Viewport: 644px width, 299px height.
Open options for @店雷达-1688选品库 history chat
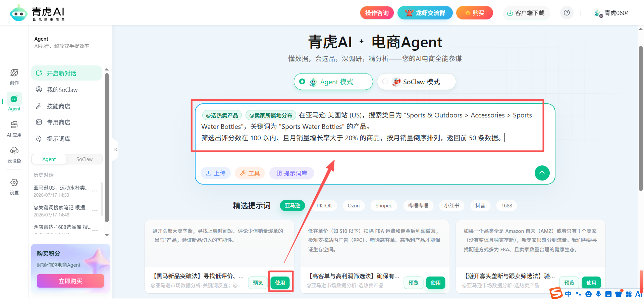(95, 230)
